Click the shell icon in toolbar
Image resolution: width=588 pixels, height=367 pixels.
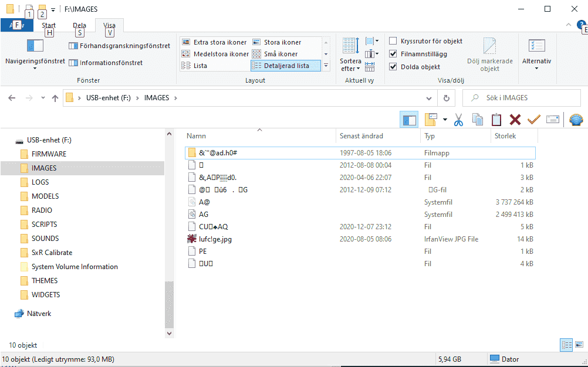[576, 120]
